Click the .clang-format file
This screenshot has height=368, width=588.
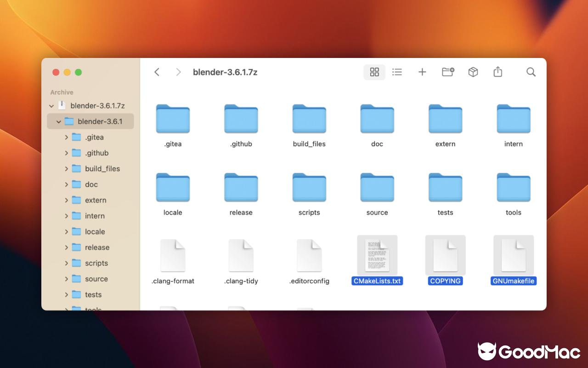coord(173,255)
